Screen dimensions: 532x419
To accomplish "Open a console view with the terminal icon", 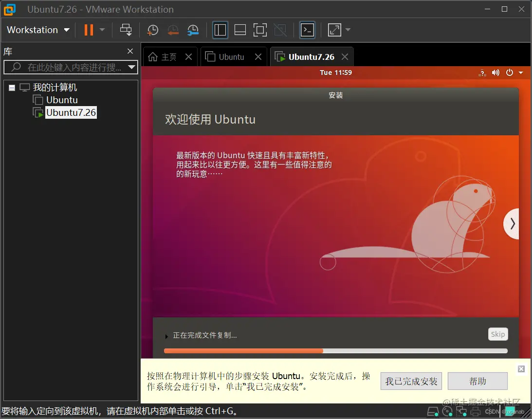I will tap(307, 30).
